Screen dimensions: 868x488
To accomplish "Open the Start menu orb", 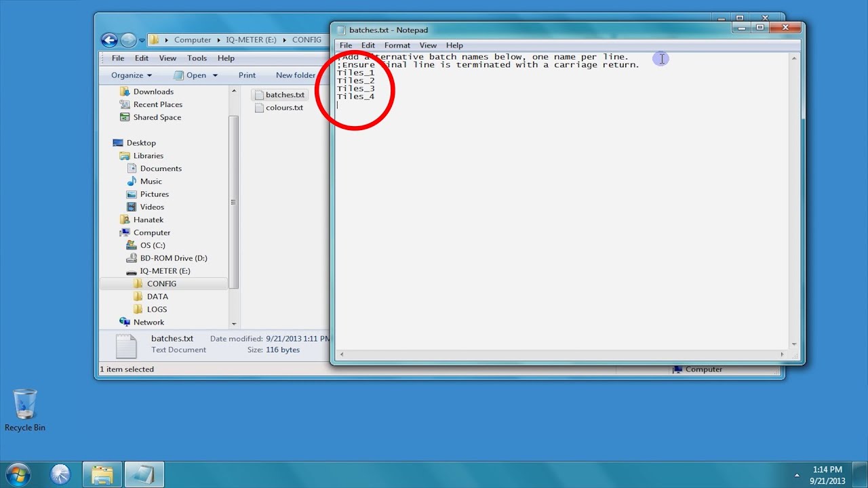I will (18, 474).
